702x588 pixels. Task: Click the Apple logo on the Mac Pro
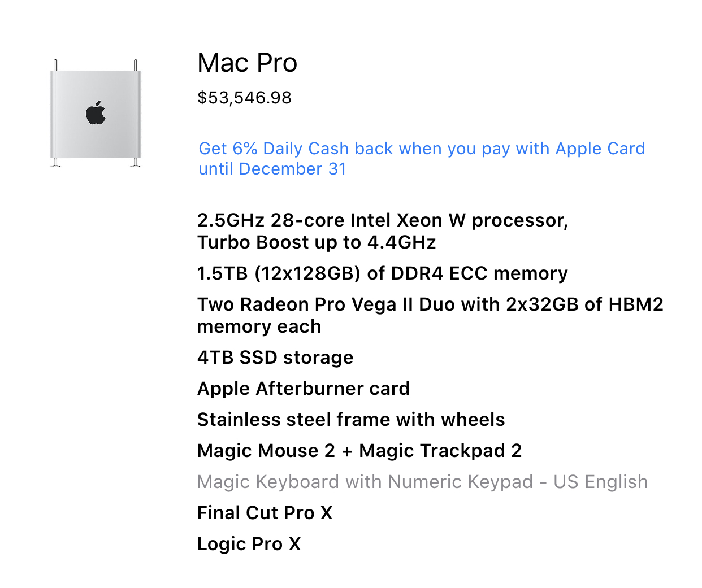click(x=96, y=113)
